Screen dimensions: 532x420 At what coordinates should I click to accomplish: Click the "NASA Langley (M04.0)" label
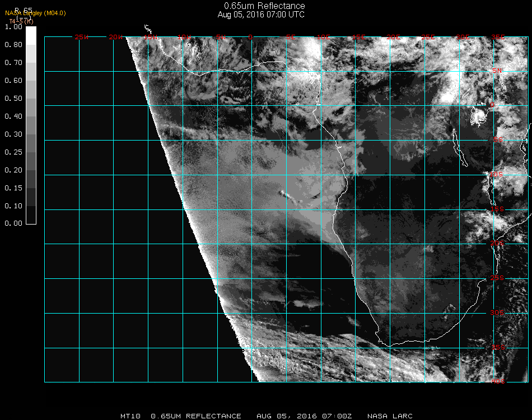click(35, 13)
